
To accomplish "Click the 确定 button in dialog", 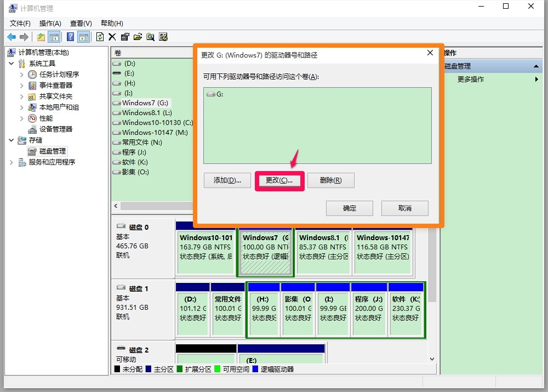I will point(350,208).
